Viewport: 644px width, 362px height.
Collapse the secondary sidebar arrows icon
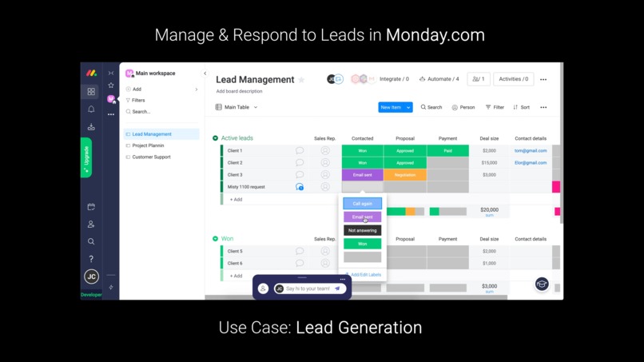coord(111,74)
